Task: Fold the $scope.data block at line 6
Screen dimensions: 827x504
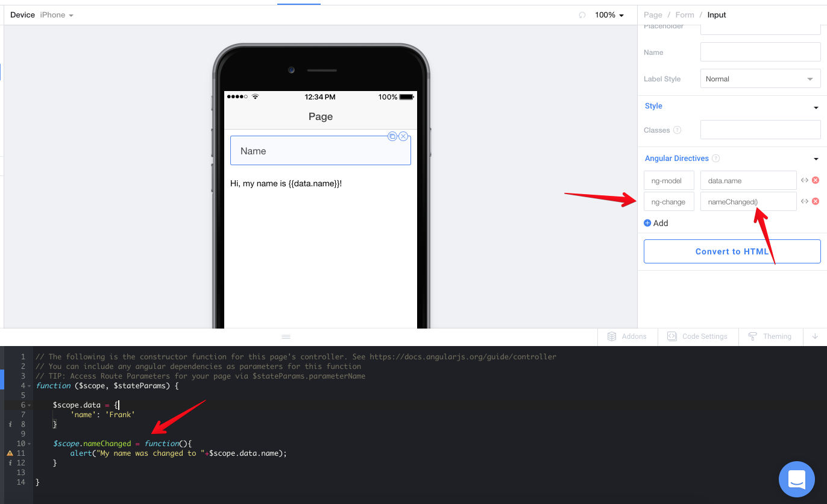Action: [29, 405]
